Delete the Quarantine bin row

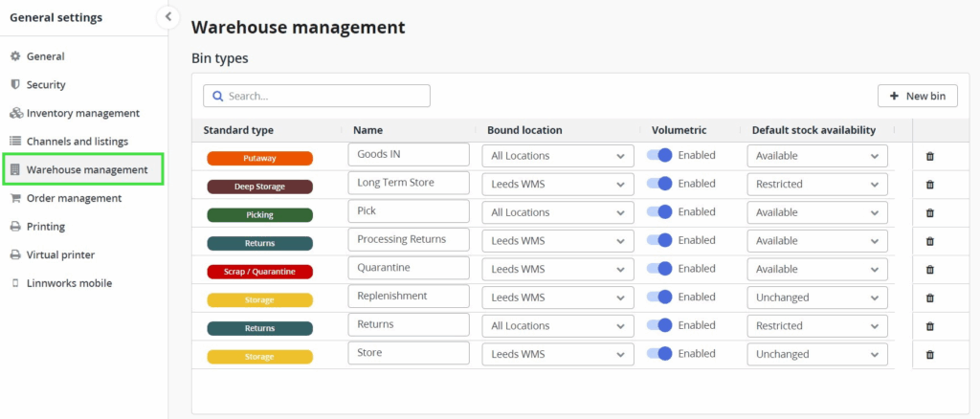[929, 269]
